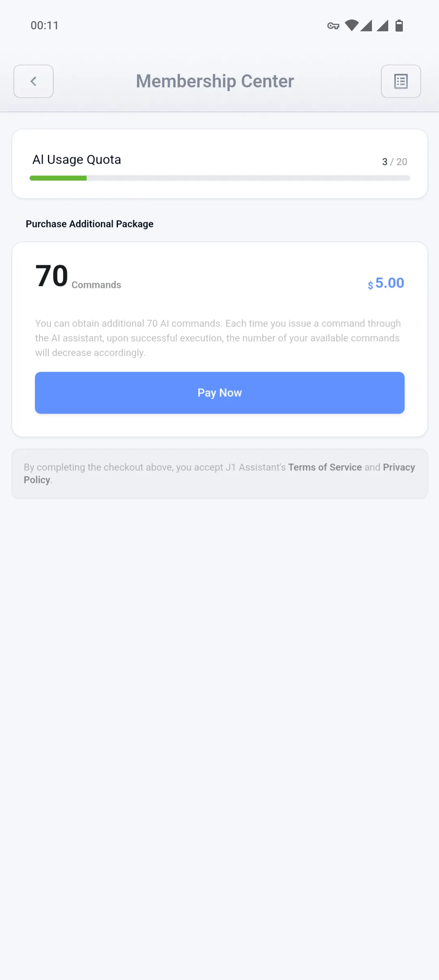Screen dimensions: 439x980
Task: Click the Pay Now button
Action: point(219,393)
